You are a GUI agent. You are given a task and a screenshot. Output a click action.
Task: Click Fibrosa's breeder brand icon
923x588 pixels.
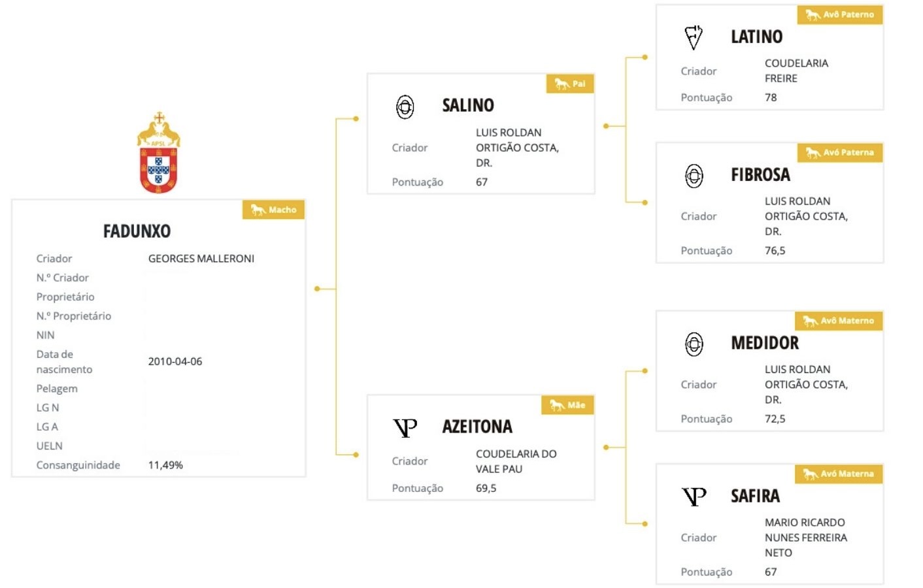click(694, 176)
